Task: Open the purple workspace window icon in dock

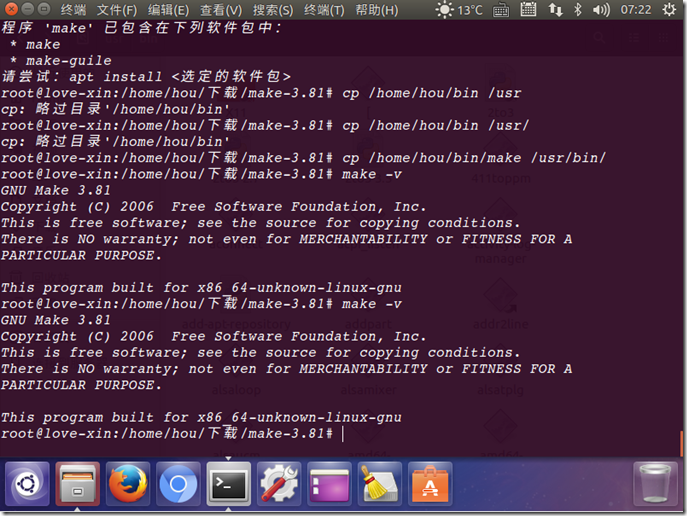Action: click(329, 484)
